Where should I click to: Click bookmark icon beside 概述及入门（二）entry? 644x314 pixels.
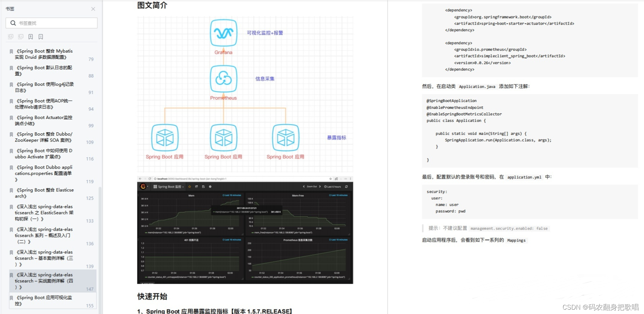(12, 230)
